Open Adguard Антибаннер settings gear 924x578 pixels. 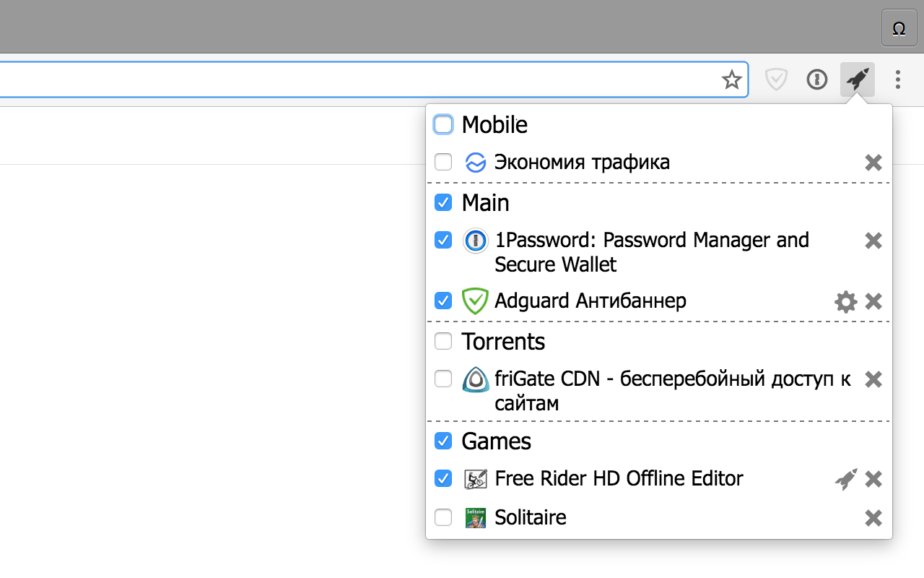845,301
